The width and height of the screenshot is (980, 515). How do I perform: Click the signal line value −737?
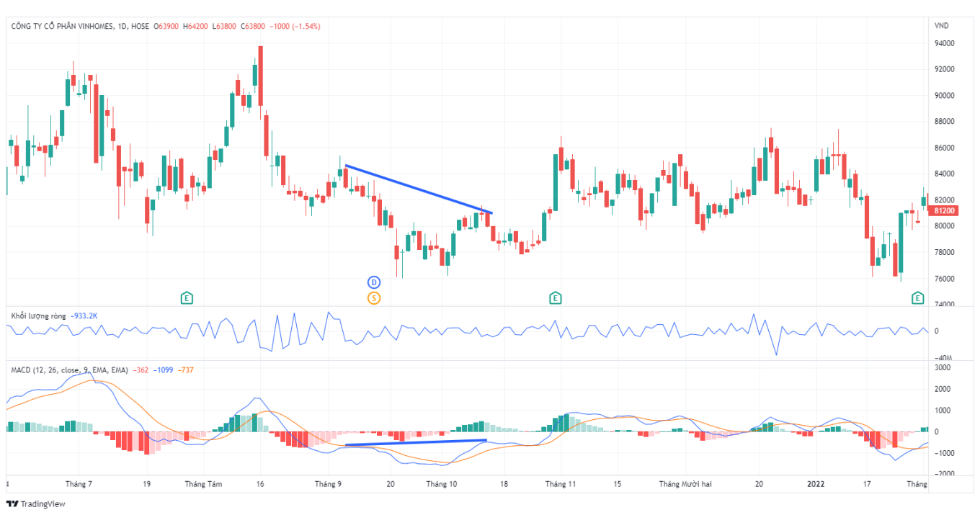tap(184, 370)
